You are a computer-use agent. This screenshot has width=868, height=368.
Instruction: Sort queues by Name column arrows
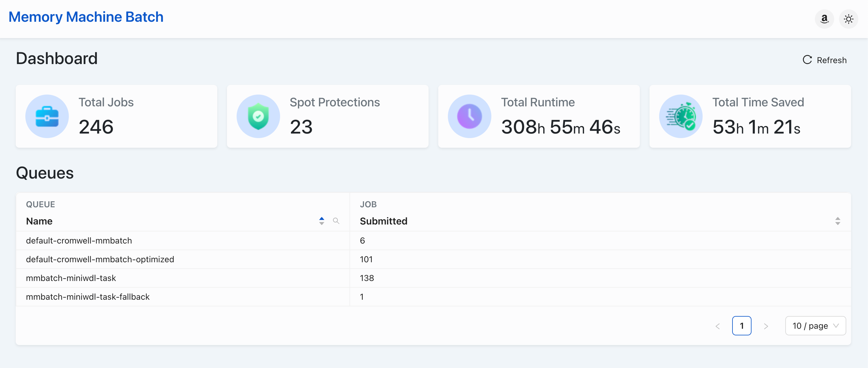[x=321, y=221]
